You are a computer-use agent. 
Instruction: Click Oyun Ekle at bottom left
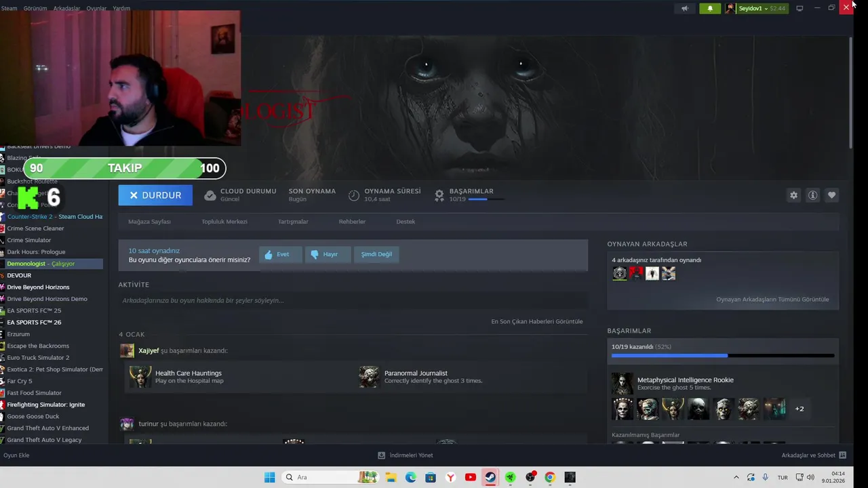tap(16, 455)
